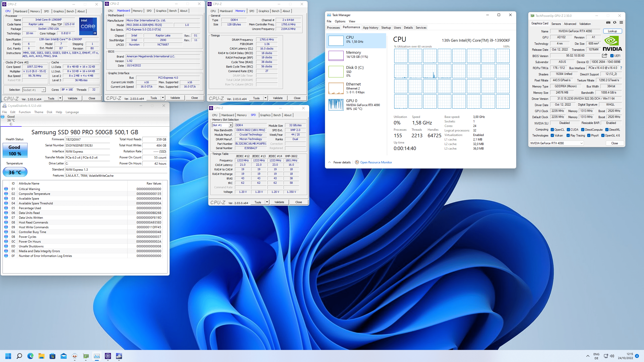Image resolution: width=644 pixels, height=362 pixels.
Task: Toggle the DirectML checkbox in GPU-Z
Action: (x=607, y=130)
